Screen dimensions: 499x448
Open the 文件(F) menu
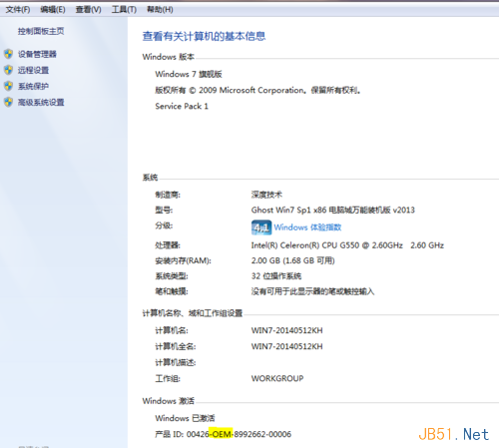click(18, 10)
